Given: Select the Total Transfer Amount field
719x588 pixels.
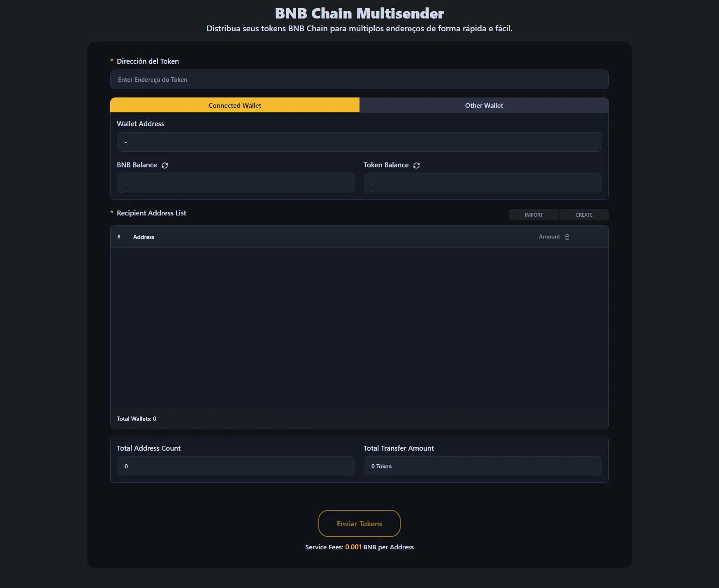Looking at the screenshot, I should click(482, 466).
